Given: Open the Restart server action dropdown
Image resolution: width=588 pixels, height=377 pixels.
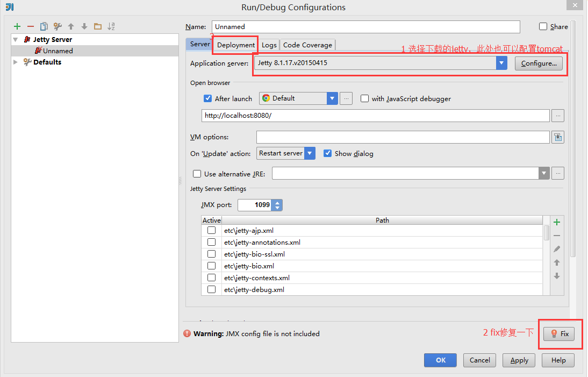Looking at the screenshot, I should point(310,153).
